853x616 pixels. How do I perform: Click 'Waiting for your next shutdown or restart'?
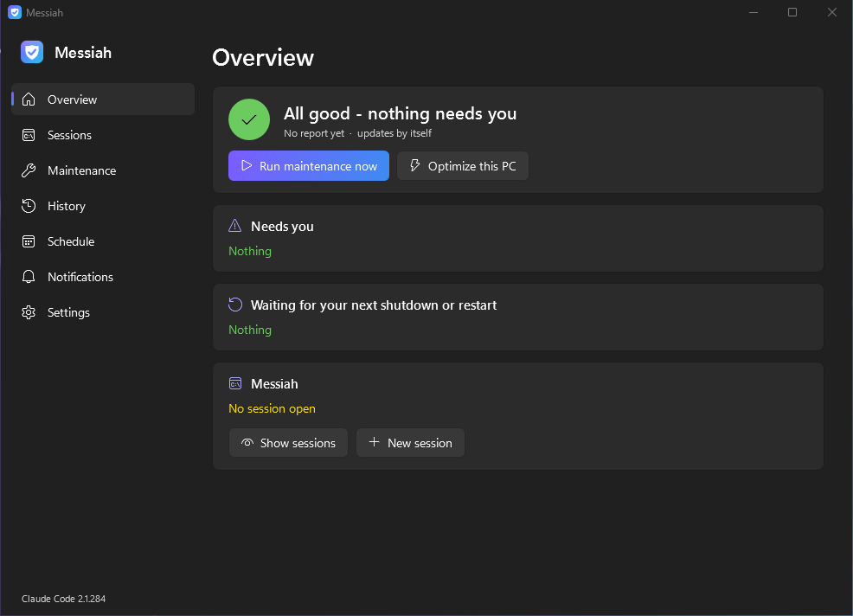373,305
